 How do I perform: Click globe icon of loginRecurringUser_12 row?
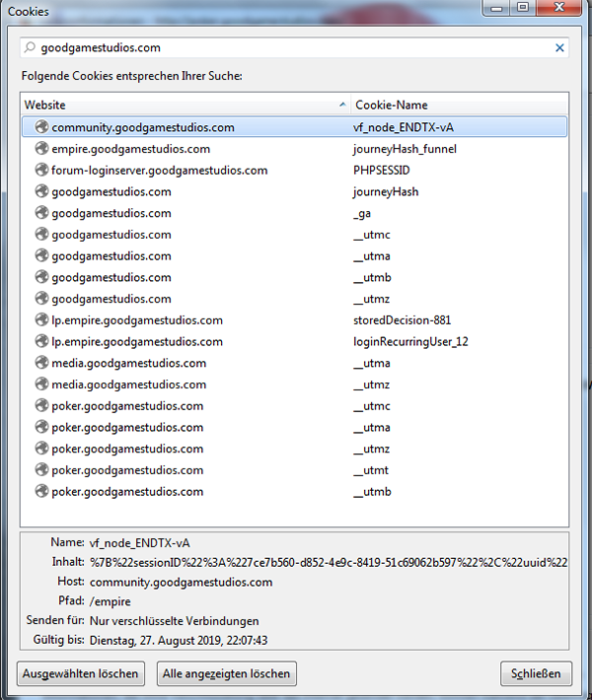(41, 341)
